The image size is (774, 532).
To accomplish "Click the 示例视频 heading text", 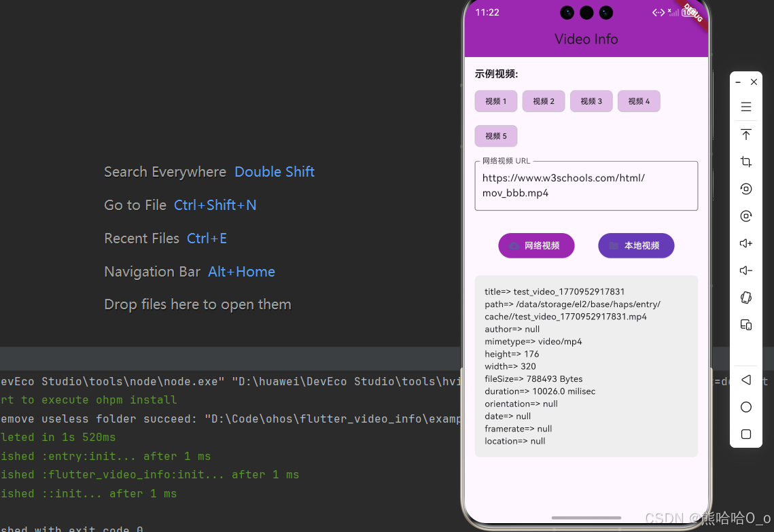I will click(496, 74).
